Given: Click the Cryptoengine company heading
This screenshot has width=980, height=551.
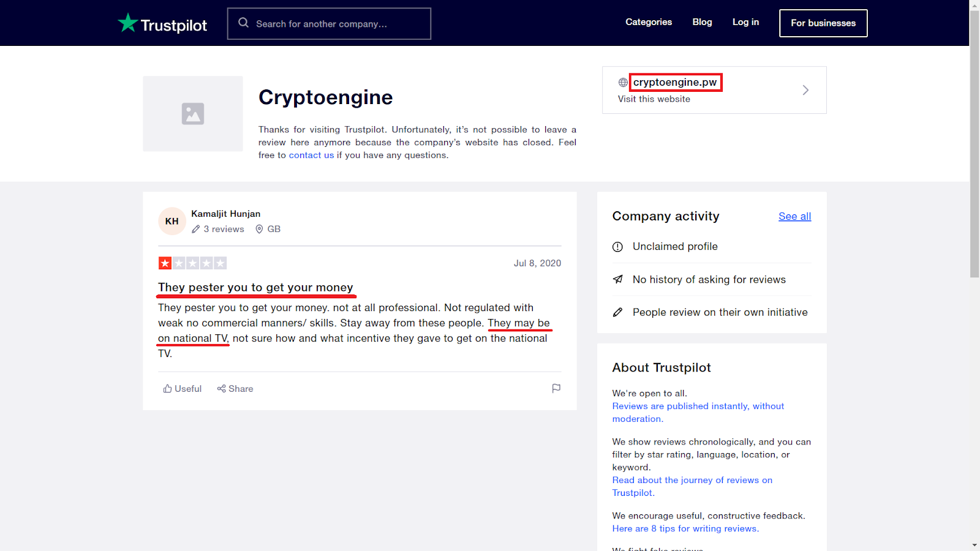Looking at the screenshot, I should (325, 97).
